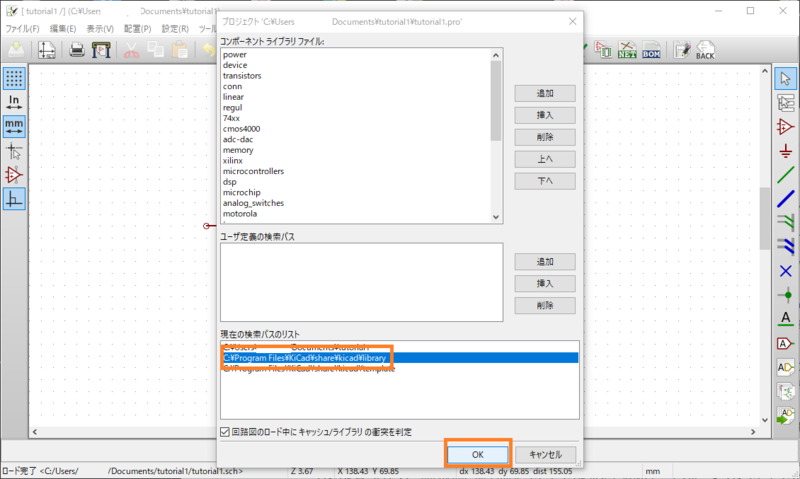This screenshot has width=800, height=479.
Task: Open the 設定(R) menu
Action: point(175,29)
